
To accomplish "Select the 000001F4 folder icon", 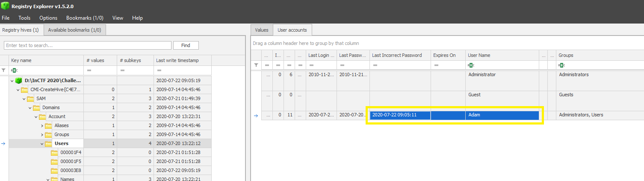I will click(54, 152).
